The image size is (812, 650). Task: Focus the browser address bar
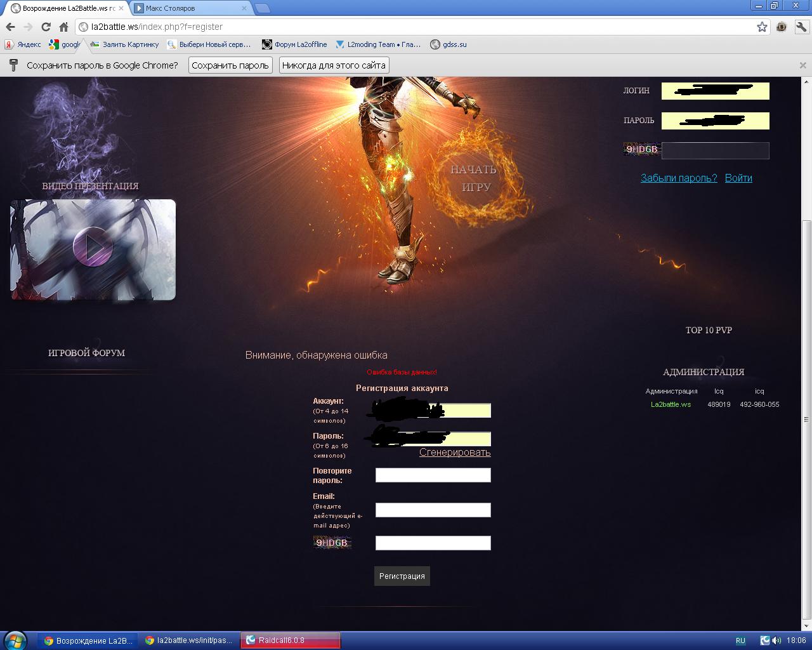tap(419, 27)
